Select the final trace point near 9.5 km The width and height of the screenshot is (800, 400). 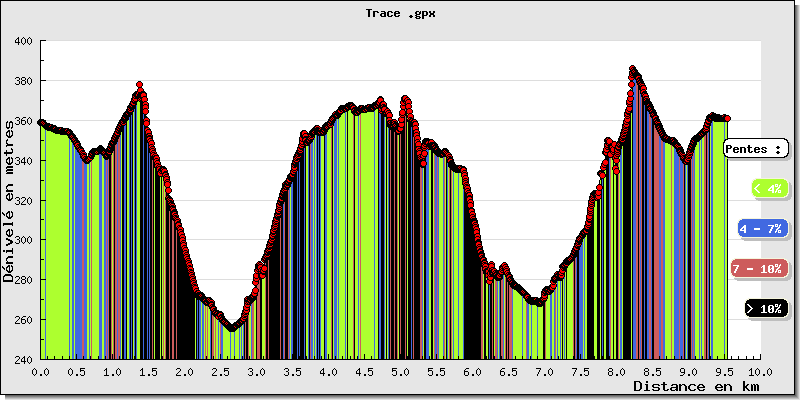727,118
